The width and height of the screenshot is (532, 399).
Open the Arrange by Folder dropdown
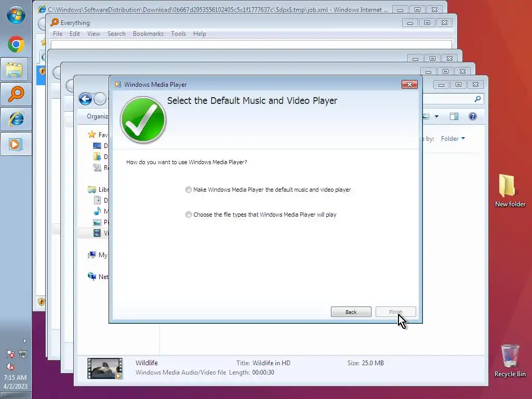click(453, 138)
